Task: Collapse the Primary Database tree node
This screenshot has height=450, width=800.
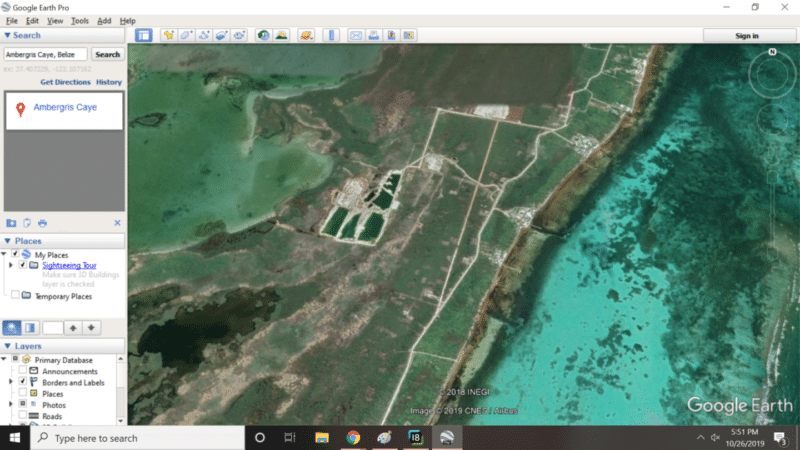Action: [5, 359]
